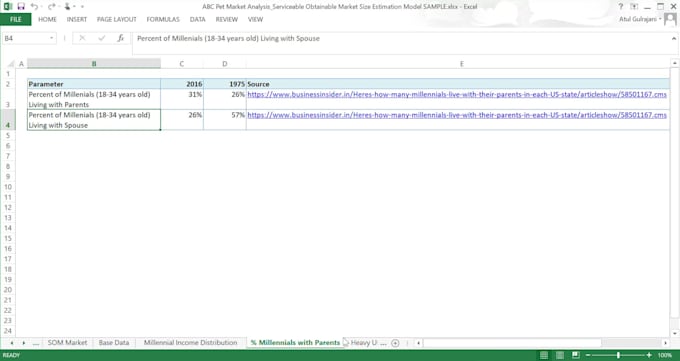Show hidden sheet tabs via ellipsis
The height and width of the screenshot is (361, 680).
[x=36, y=343]
